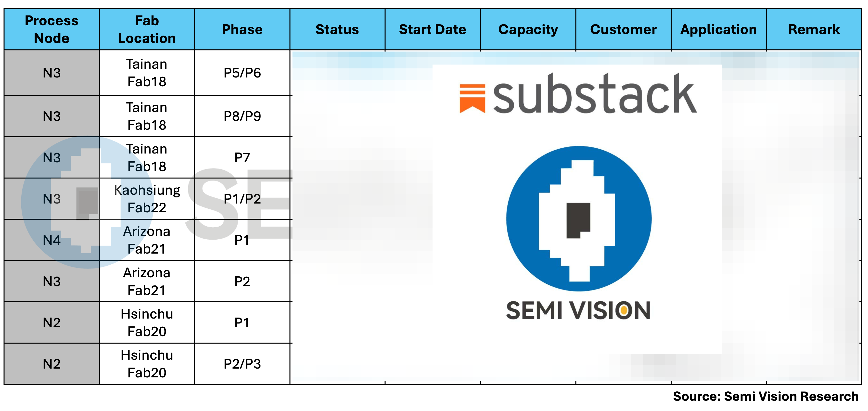868x411 pixels.
Task: Click the faded Semi Vision watermark logo
Action: tap(87, 202)
